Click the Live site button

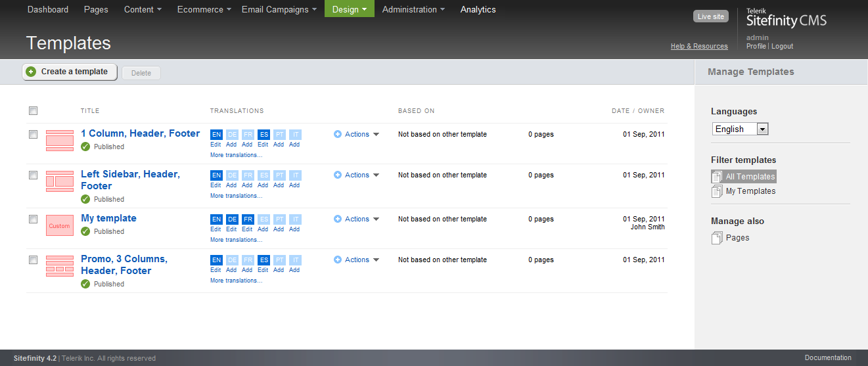click(x=710, y=16)
